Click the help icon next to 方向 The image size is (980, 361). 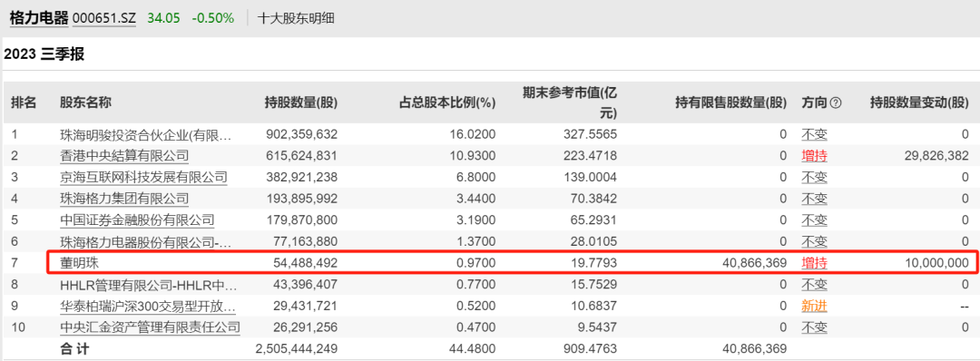836,103
